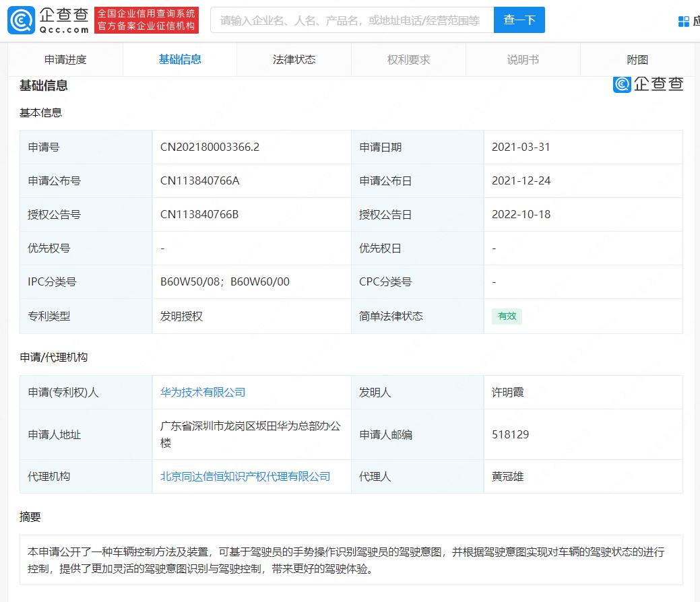Click the 发明授权 patent type value
Screen dimensions: 700x602
(x=182, y=316)
